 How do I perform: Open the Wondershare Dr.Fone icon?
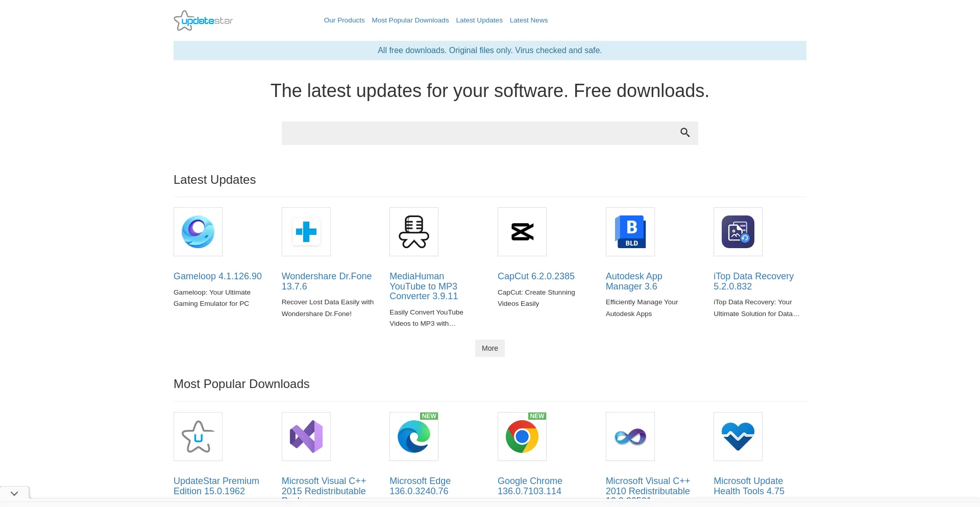(x=306, y=232)
